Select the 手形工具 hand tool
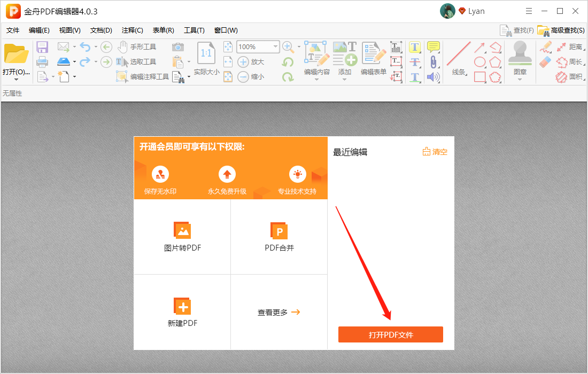 click(x=137, y=47)
